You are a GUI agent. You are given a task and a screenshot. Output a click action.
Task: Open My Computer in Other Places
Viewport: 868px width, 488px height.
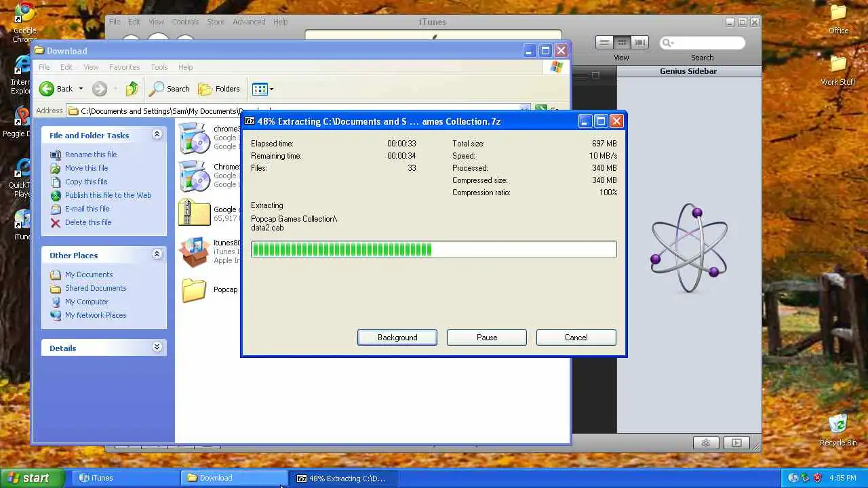(87, 302)
